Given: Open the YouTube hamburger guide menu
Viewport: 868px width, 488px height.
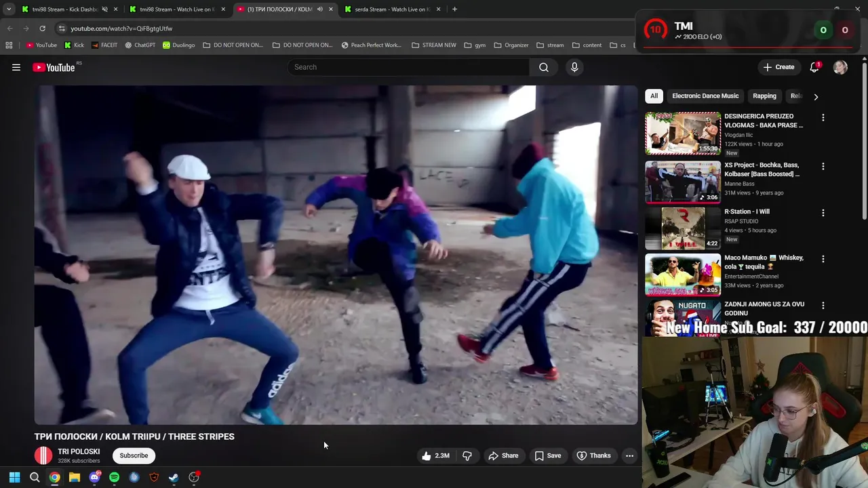Looking at the screenshot, I should (16, 67).
